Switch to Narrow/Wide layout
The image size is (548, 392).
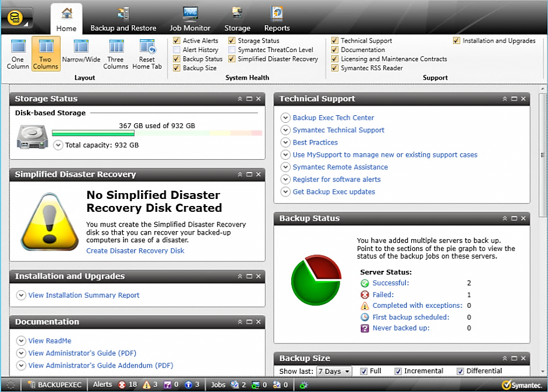(81, 51)
